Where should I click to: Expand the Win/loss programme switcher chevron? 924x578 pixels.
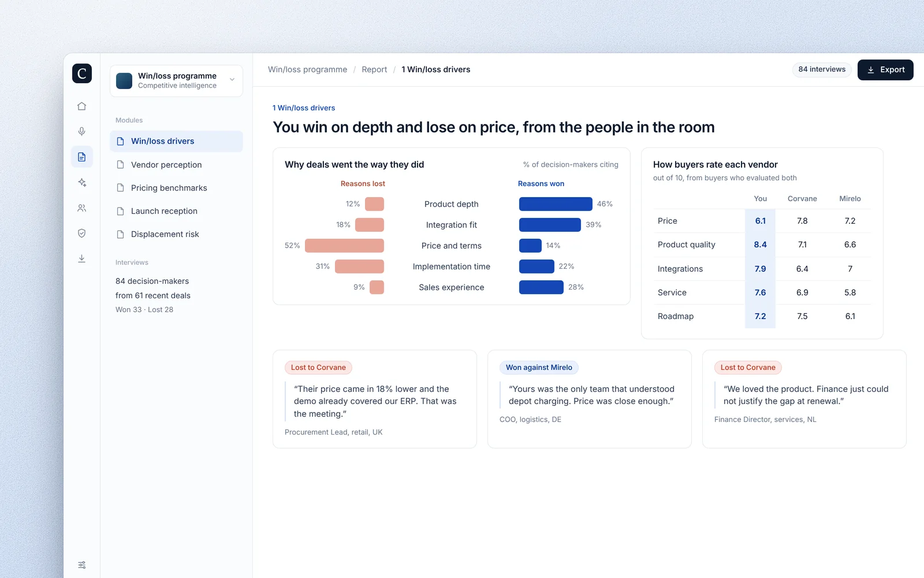click(232, 80)
